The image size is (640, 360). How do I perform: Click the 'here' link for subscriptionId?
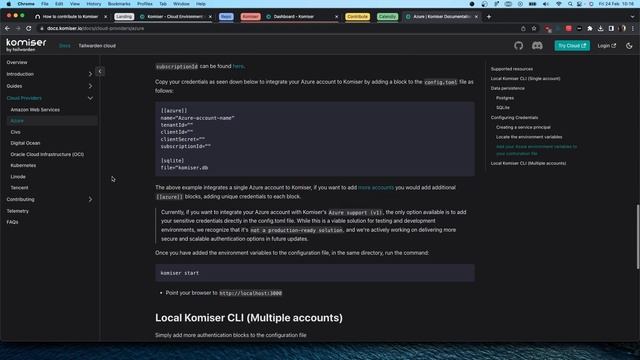[x=238, y=66]
